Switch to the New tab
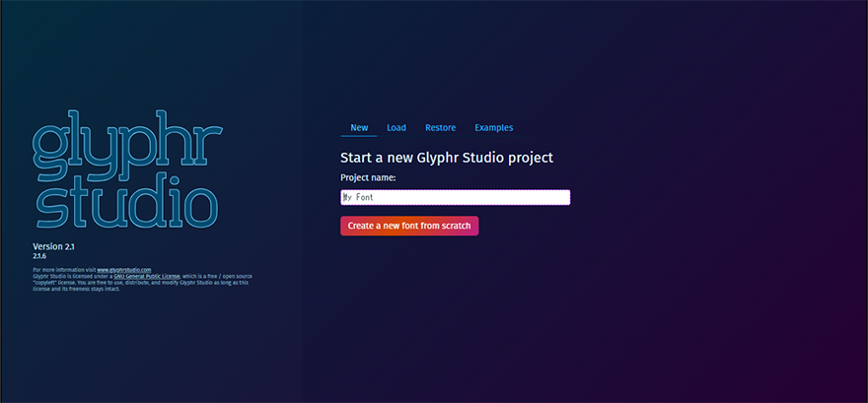This screenshot has width=868, height=403. (359, 128)
